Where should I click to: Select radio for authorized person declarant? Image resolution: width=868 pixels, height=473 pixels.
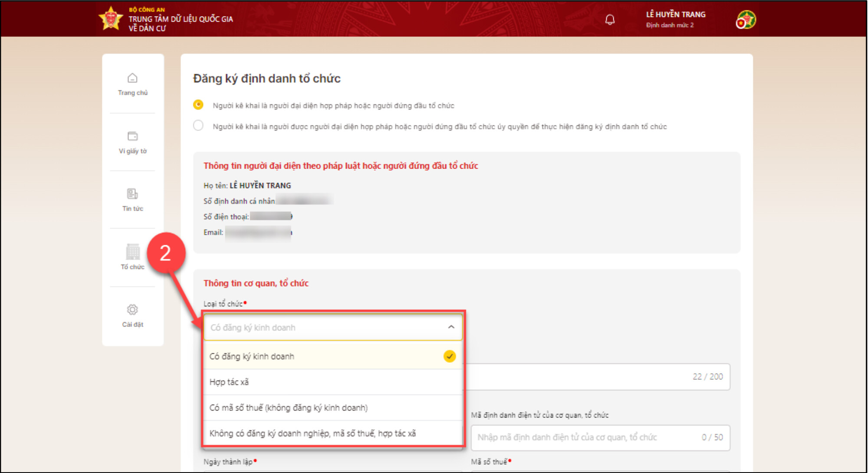[198, 126]
